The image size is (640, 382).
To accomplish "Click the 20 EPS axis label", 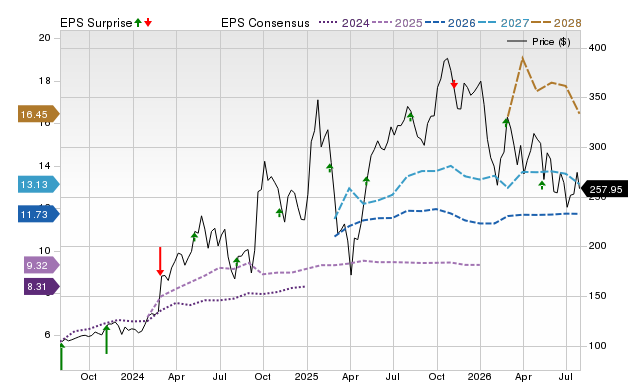I will click(x=44, y=38).
